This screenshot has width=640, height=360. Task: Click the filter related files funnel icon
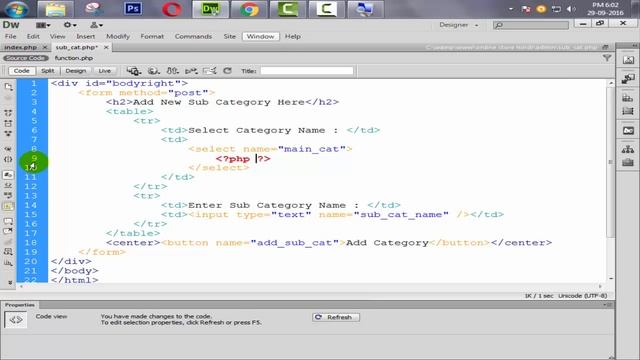click(607, 58)
